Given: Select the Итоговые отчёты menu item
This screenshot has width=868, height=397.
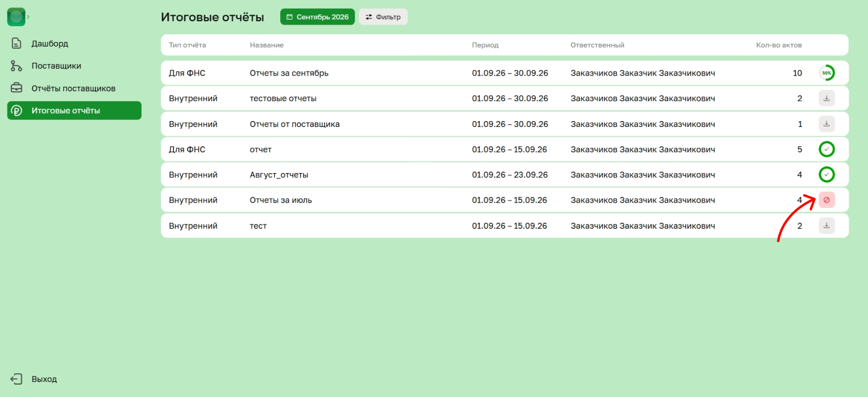Looking at the screenshot, I should point(74,110).
